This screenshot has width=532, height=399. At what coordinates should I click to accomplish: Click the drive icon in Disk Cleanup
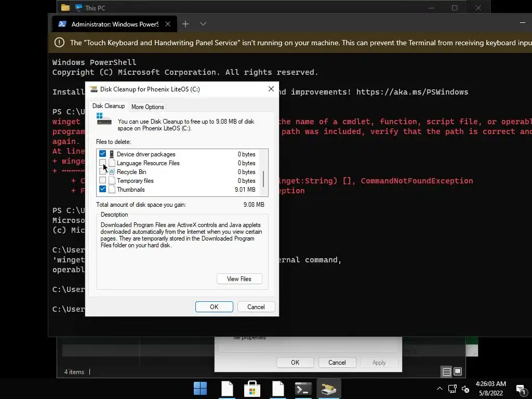(104, 119)
